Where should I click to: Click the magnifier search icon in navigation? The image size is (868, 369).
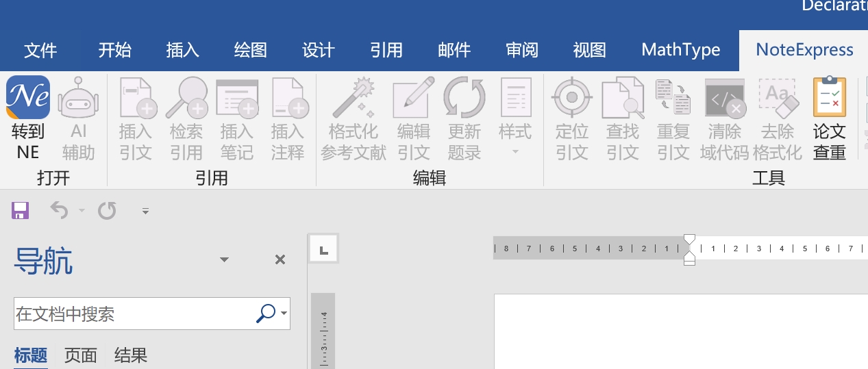(265, 314)
